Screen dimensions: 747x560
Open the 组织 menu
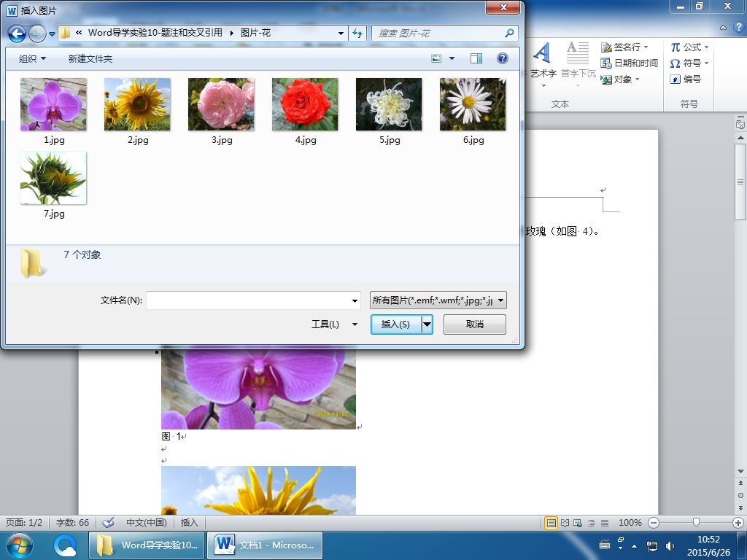pos(32,58)
